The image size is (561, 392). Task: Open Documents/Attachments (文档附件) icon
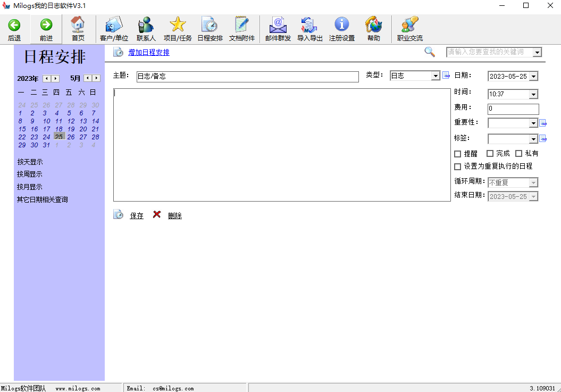(242, 24)
